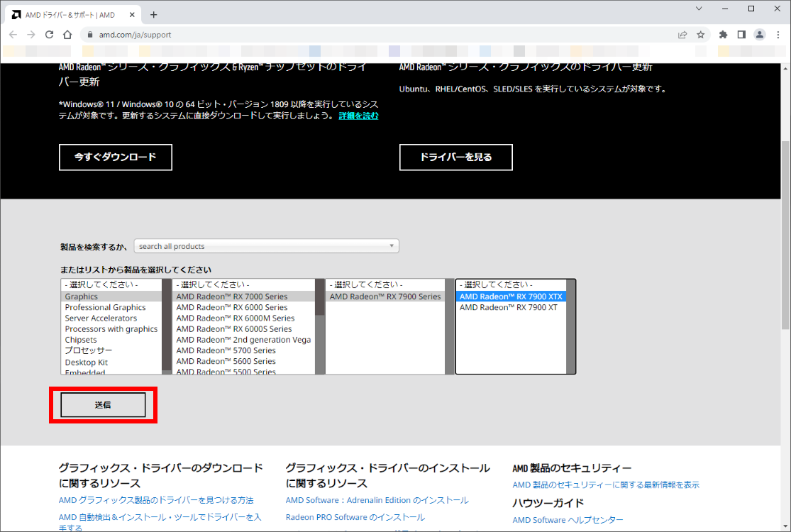The image size is (791, 532).
Task: Open a new tab with plus icon
Action: pos(154,15)
